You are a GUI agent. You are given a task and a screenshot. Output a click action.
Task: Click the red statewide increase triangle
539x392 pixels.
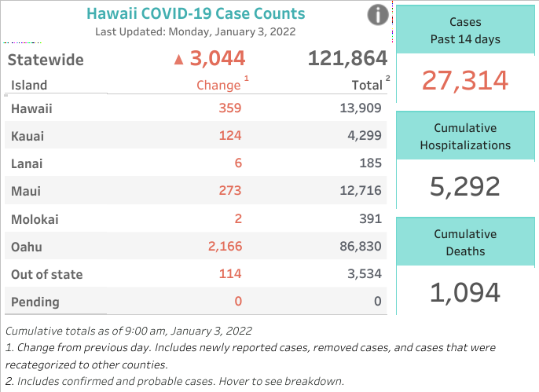point(178,60)
